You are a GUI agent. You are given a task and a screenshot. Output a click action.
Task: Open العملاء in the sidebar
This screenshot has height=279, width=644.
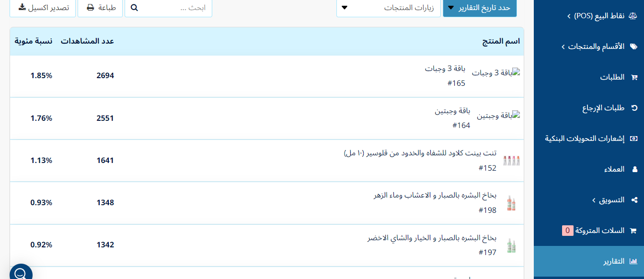[x=589, y=169]
